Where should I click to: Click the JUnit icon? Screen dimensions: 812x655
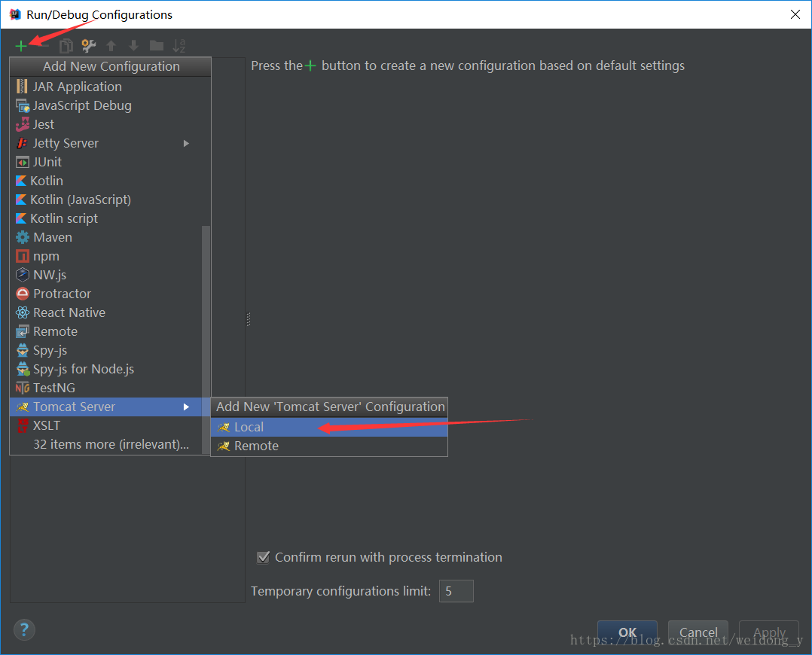point(23,162)
